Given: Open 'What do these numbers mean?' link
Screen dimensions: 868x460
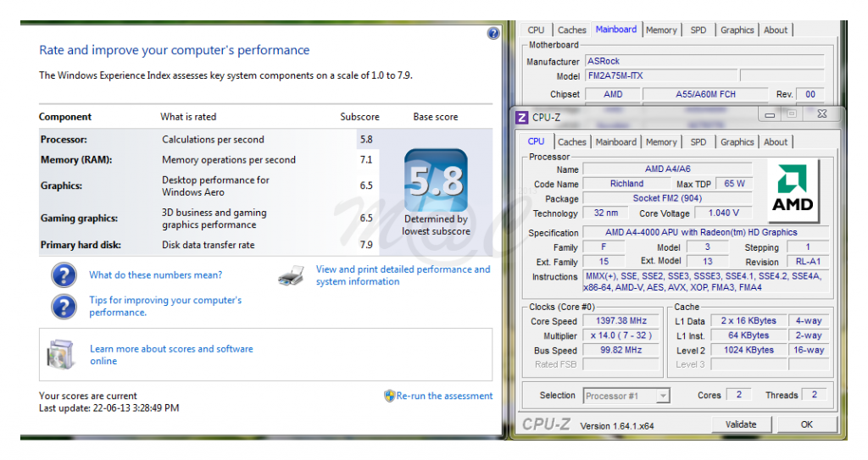Looking at the screenshot, I should [x=156, y=275].
